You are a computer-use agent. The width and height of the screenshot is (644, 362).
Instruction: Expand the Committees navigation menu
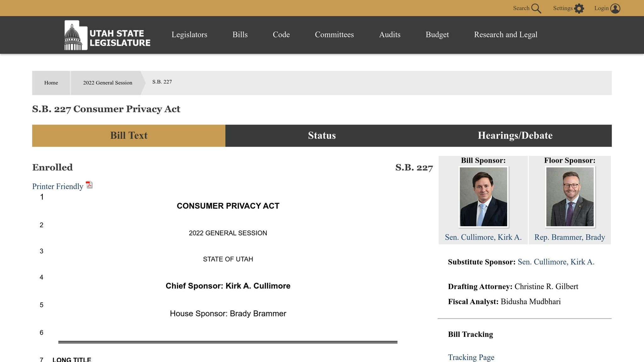334,35
